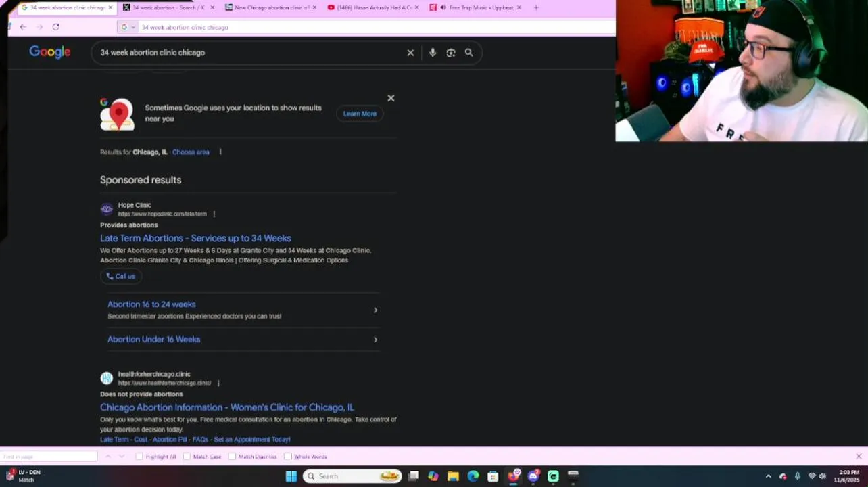Enable the Match Case checkbox
Viewport: 868px width, 487px height.
tap(187, 457)
